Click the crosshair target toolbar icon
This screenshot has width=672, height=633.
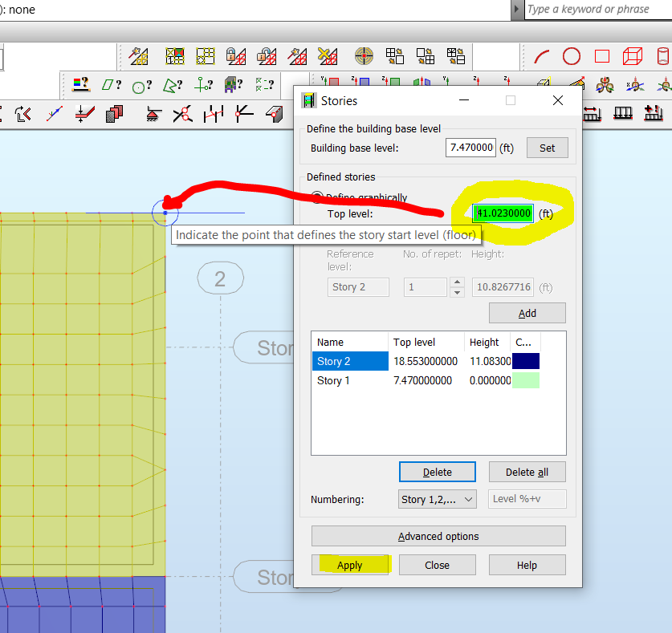[364, 56]
